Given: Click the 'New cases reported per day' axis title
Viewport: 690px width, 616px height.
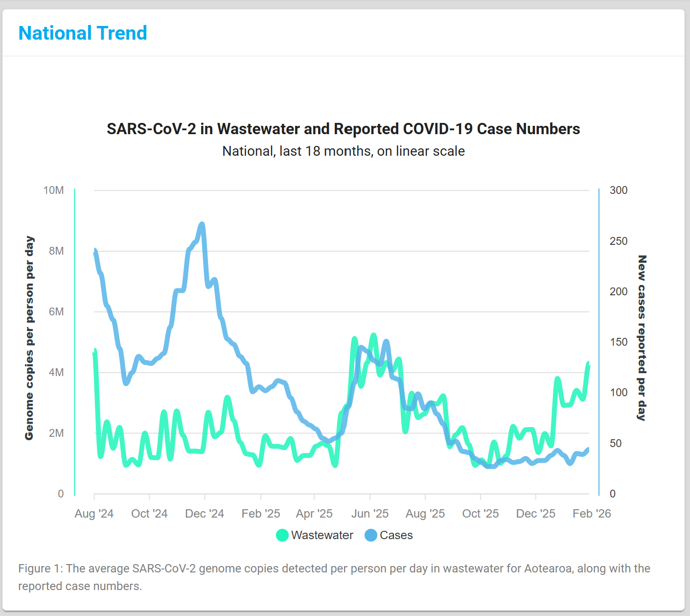Looking at the screenshot, I should coord(642,338).
